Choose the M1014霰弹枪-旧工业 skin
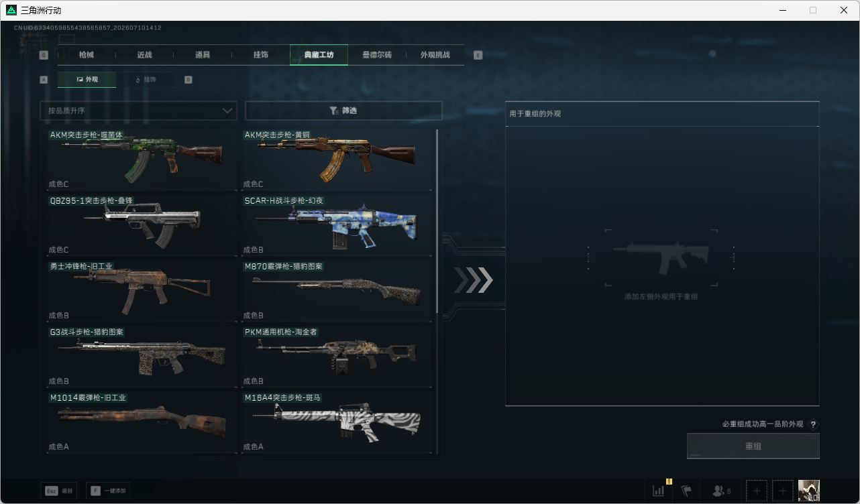The image size is (860, 504). 142,422
